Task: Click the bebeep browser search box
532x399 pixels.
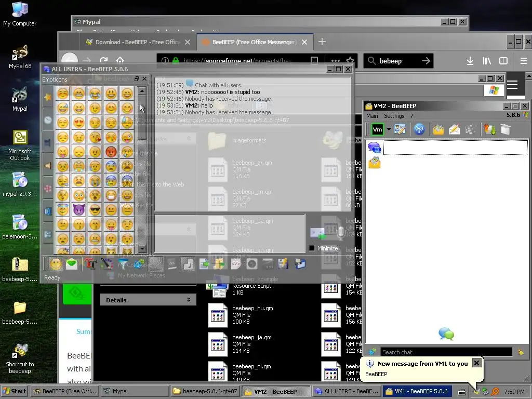Action: 398,61
